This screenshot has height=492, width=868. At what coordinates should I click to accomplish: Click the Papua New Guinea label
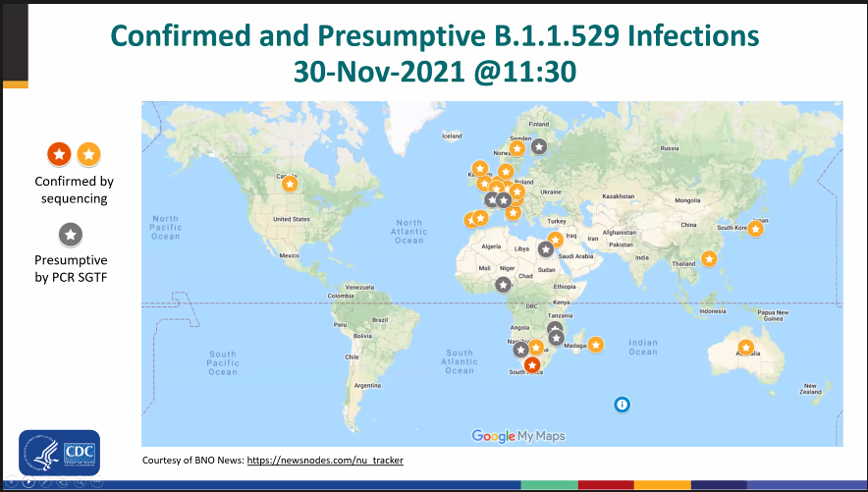click(x=773, y=315)
